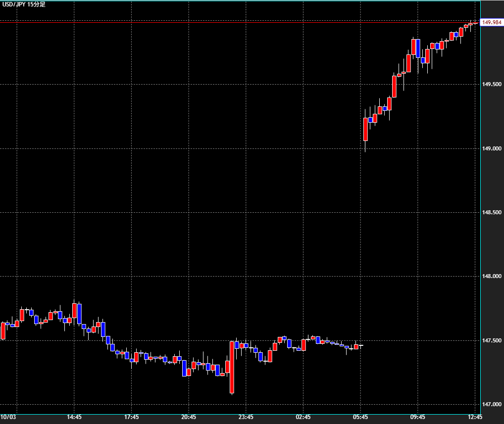The image size is (504, 424).
Task: Click the 148.000 price axis label
Action: tap(492, 276)
